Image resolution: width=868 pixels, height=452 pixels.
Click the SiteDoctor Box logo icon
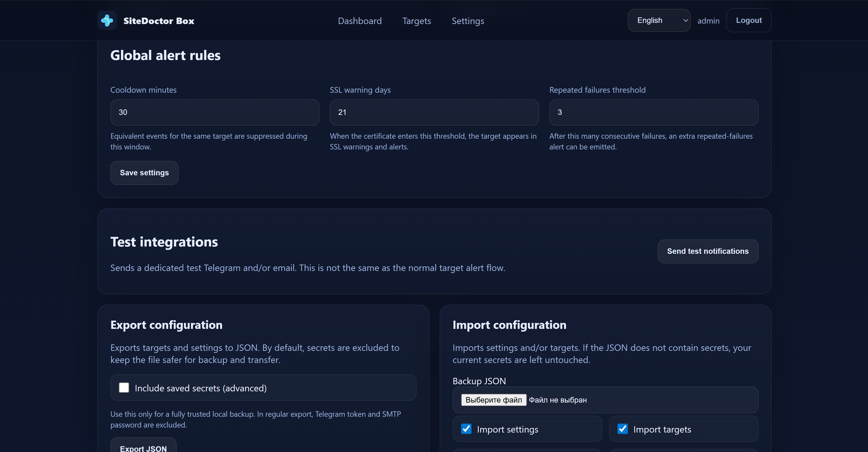click(x=107, y=21)
